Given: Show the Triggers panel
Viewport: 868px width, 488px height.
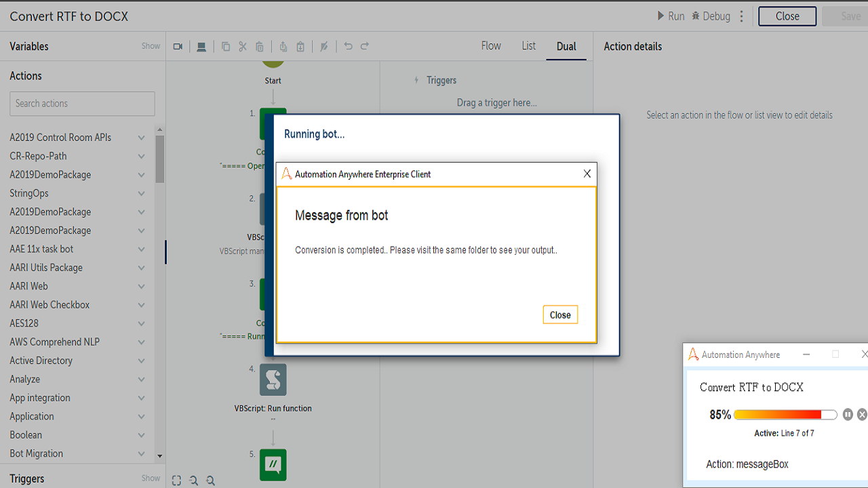Looking at the screenshot, I should coord(151,479).
